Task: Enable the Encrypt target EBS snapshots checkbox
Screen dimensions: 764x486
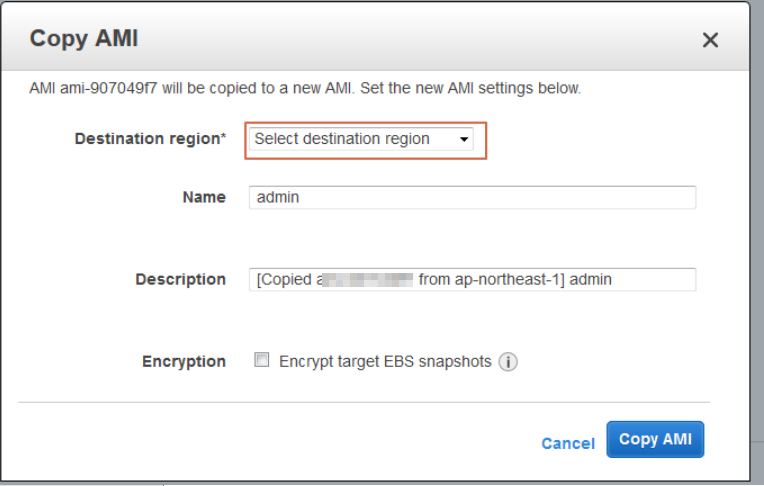Action: 262,360
